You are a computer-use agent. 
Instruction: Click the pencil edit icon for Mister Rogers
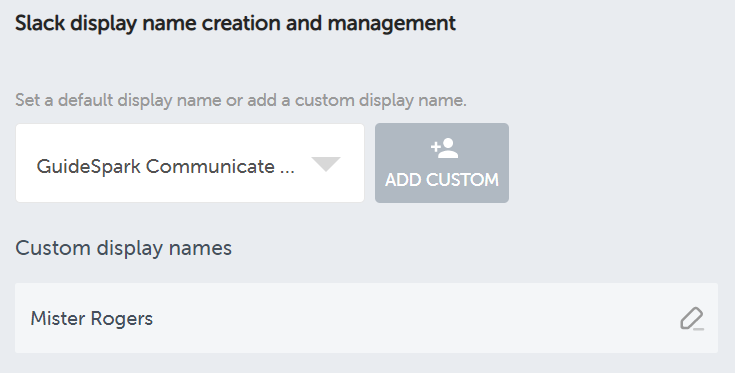[x=692, y=319]
